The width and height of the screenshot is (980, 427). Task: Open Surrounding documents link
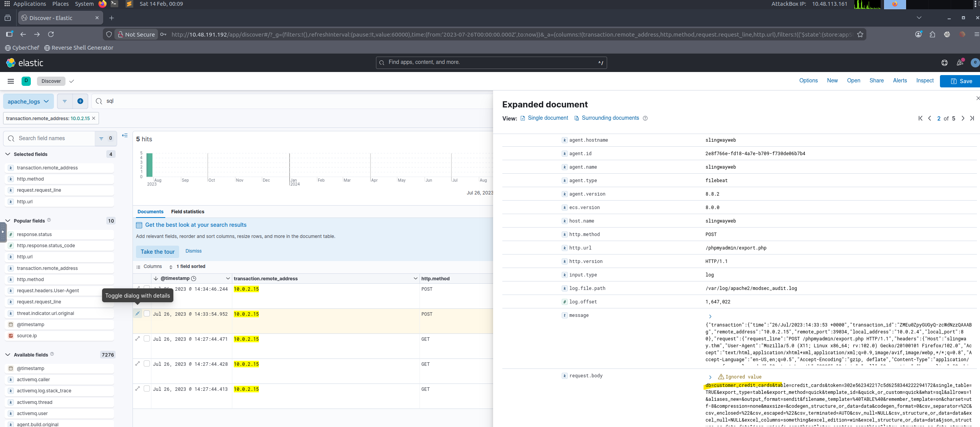tap(610, 118)
